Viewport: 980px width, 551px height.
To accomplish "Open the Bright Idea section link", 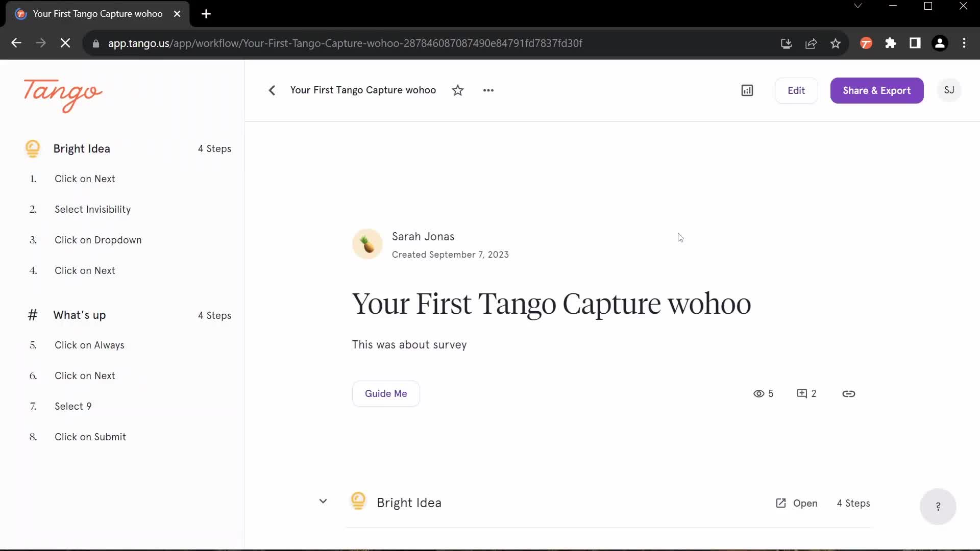I will (x=796, y=503).
